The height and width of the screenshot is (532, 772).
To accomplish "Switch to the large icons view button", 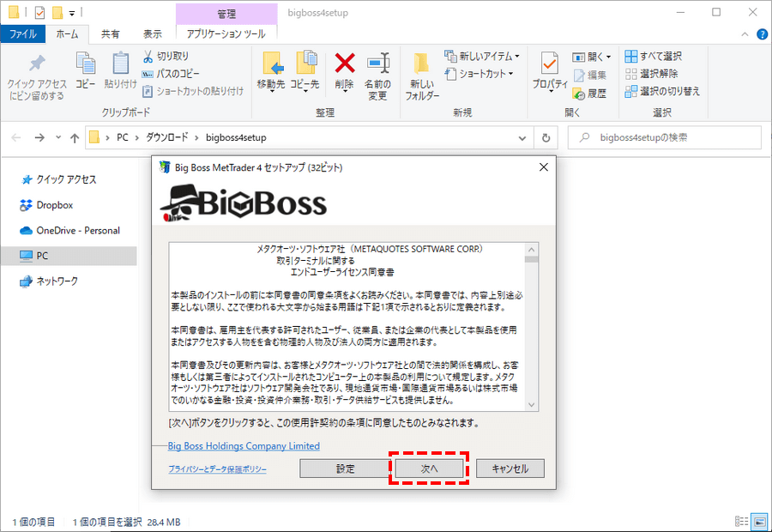I will pyautogui.click(x=759, y=522).
